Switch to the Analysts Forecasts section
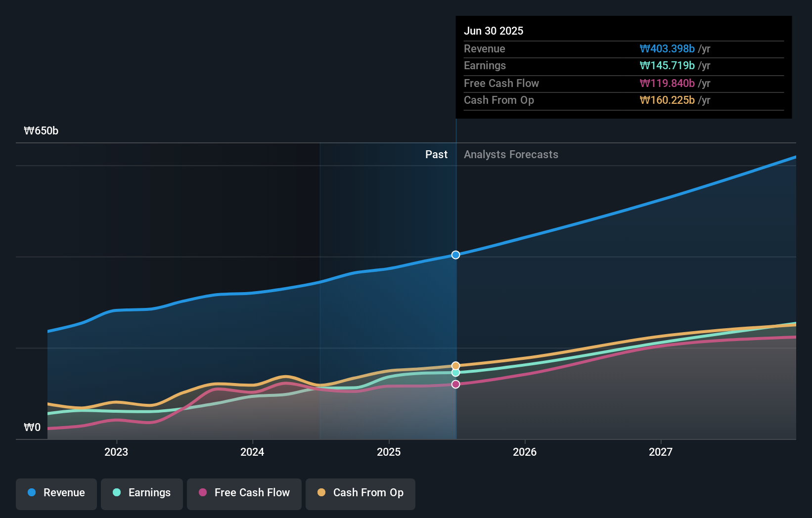 click(x=511, y=154)
